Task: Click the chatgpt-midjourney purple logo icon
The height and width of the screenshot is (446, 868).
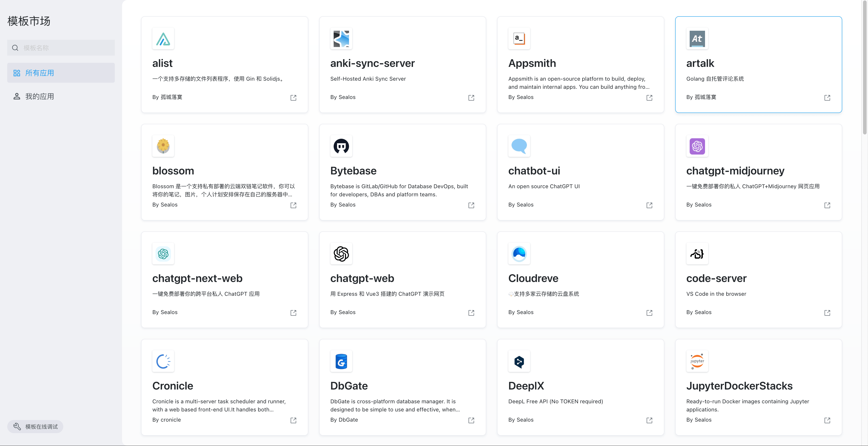Action: point(697,146)
